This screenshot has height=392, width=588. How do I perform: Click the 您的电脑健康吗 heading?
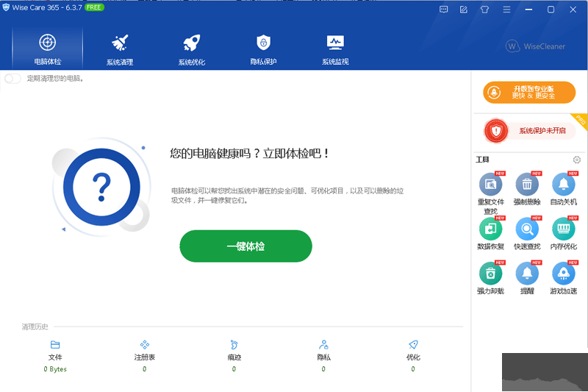[249, 154]
